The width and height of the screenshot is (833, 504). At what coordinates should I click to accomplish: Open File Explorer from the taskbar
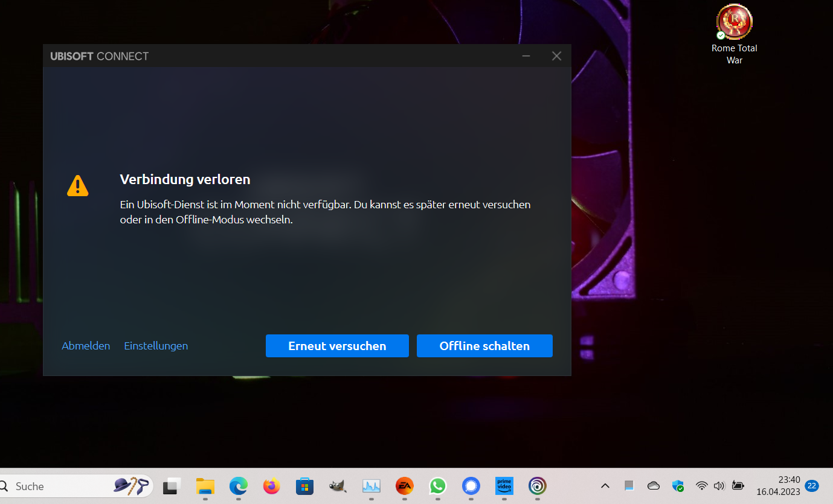(205, 486)
